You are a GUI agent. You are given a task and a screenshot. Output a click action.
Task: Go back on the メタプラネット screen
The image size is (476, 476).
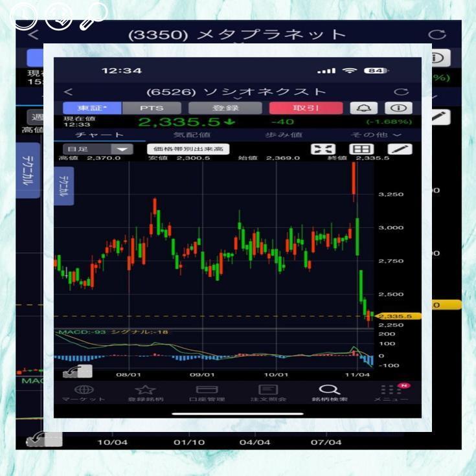pos(34,34)
